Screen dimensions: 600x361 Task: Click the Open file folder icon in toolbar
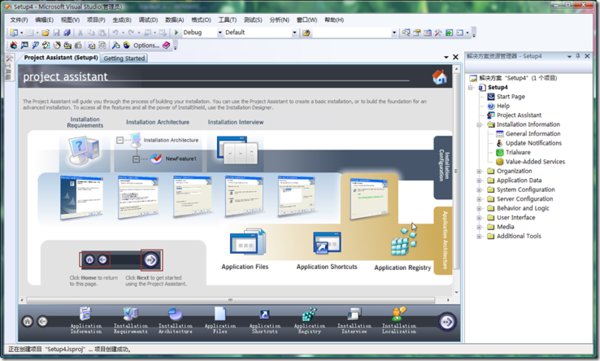pos(46,33)
